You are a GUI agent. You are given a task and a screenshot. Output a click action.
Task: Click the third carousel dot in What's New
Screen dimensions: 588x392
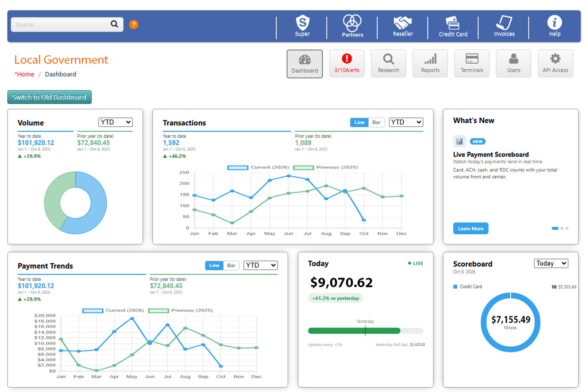pyautogui.click(x=567, y=228)
